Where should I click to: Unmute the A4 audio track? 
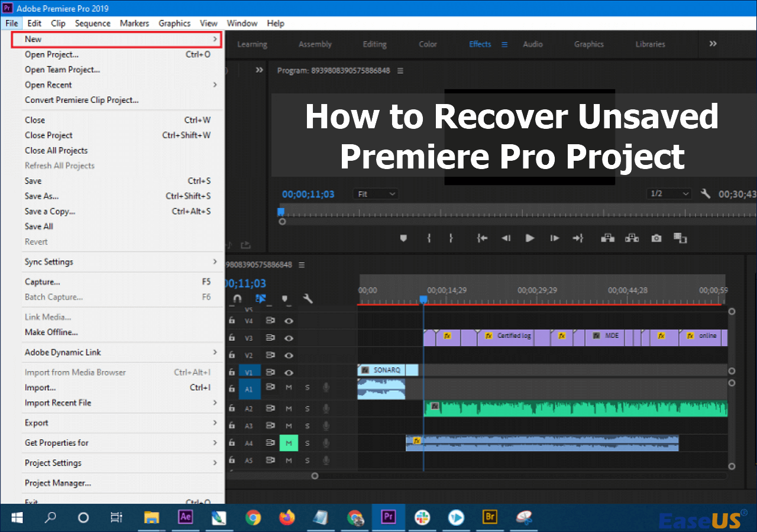pyautogui.click(x=289, y=443)
